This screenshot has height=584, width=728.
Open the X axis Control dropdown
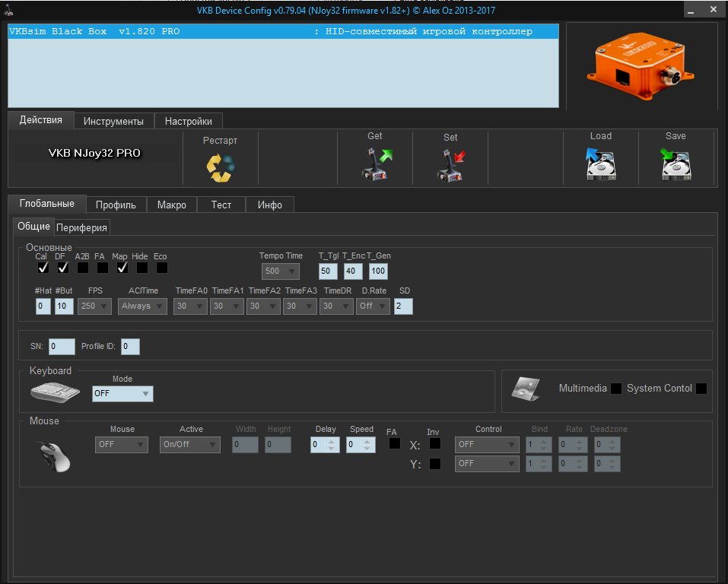(x=487, y=445)
